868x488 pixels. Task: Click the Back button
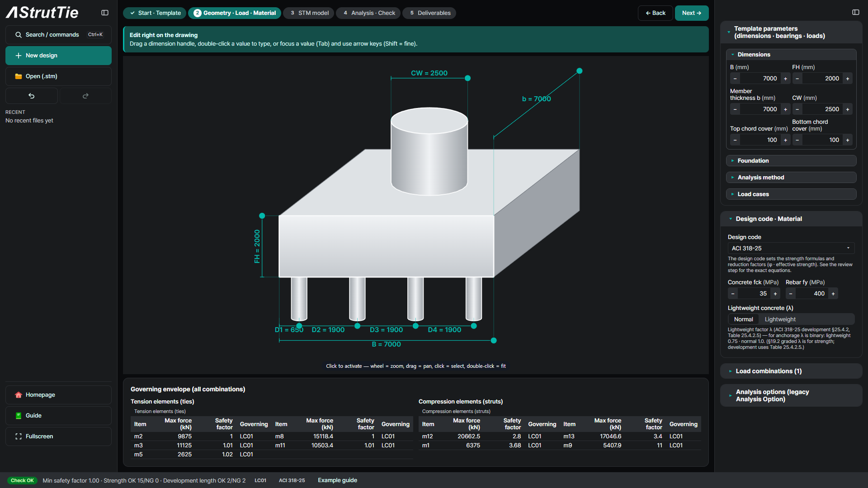point(656,13)
